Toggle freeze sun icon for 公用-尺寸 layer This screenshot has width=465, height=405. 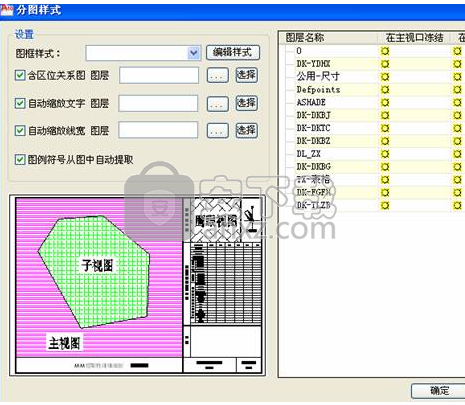tap(385, 77)
